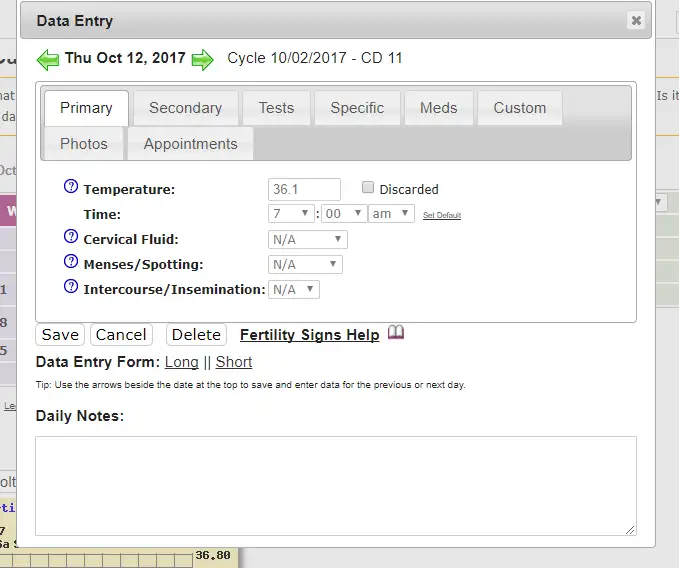Image resolution: width=679 pixels, height=568 pixels.
Task: Open help icon beside Intercourse/Insemination
Action: [x=71, y=287]
